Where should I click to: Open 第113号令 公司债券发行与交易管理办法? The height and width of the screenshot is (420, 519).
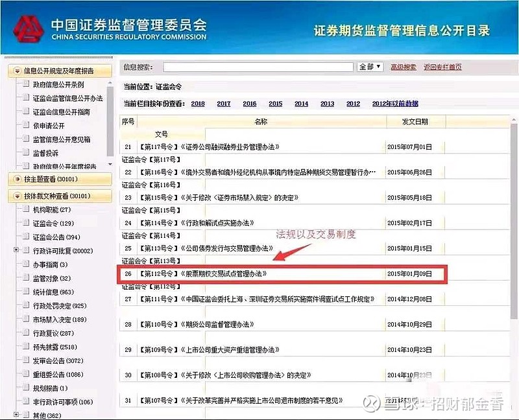tap(206, 248)
